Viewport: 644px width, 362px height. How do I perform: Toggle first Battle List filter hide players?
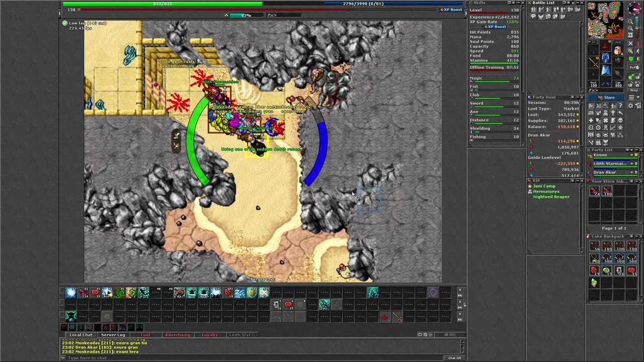coord(533,9)
